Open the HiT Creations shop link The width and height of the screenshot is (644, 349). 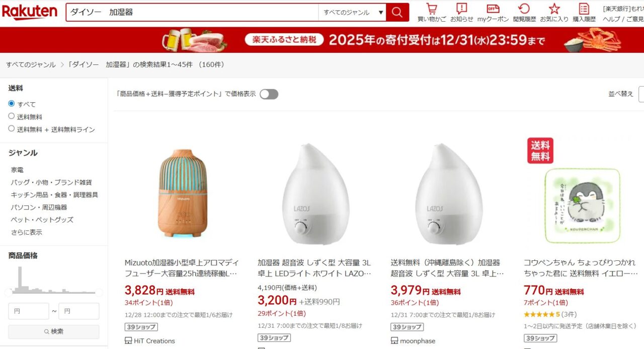coord(154,341)
